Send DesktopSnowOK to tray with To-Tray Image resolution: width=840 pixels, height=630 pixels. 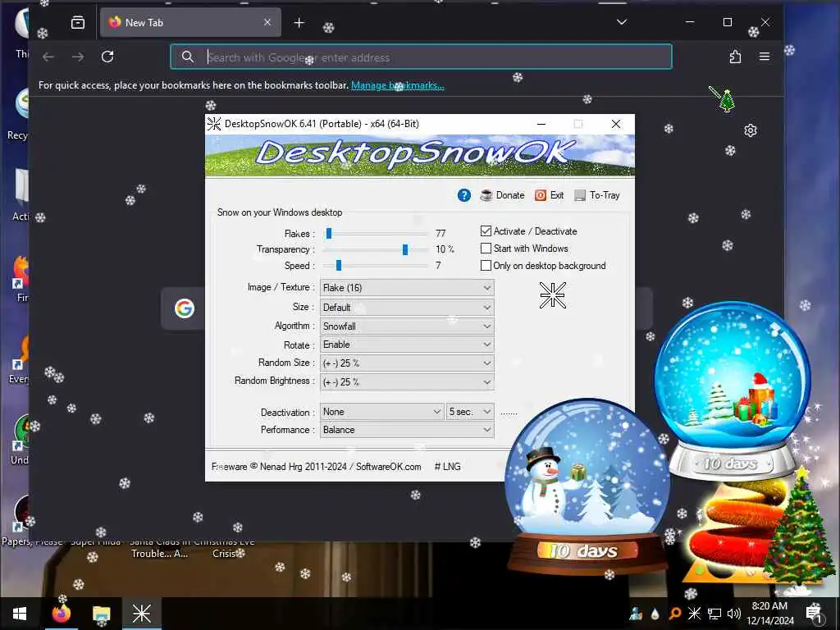tap(597, 195)
